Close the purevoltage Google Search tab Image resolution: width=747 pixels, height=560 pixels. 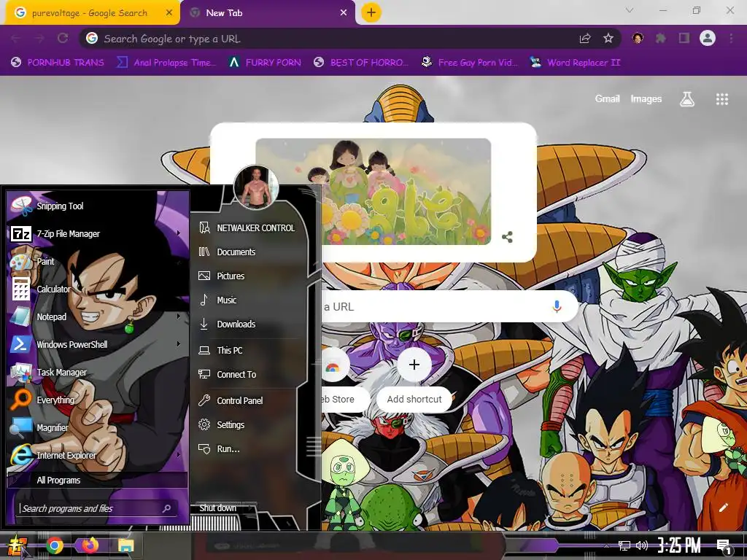pos(169,13)
